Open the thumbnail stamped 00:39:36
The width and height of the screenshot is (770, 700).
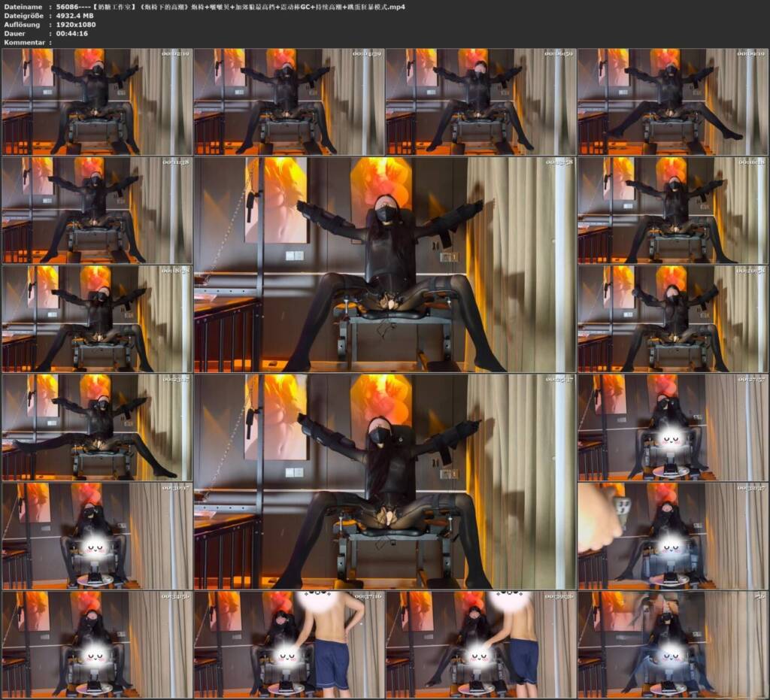point(481,644)
